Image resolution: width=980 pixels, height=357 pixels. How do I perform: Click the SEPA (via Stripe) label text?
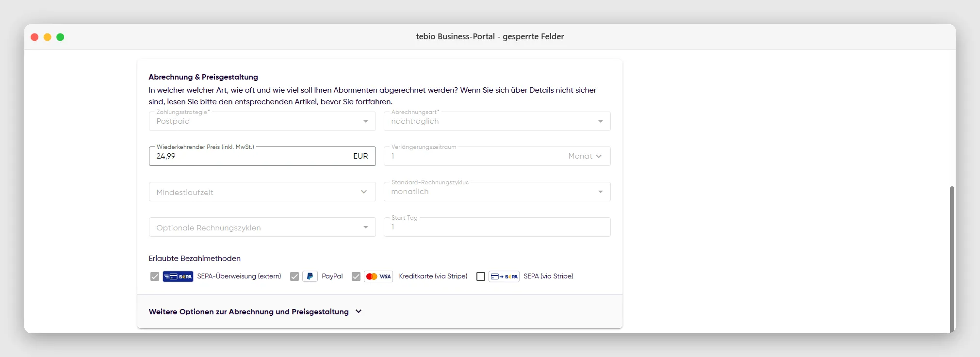coord(548,276)
